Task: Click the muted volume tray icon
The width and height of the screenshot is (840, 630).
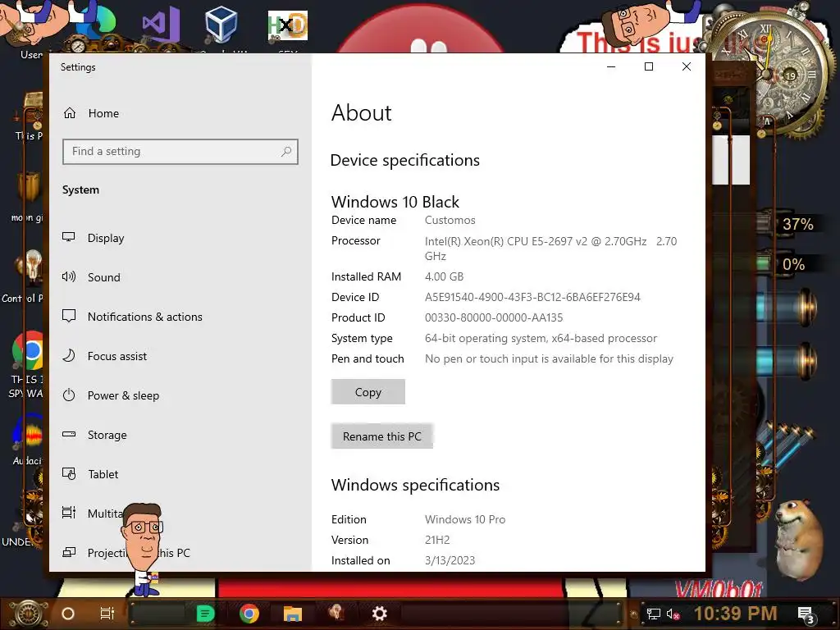Action: pos(673,614)
